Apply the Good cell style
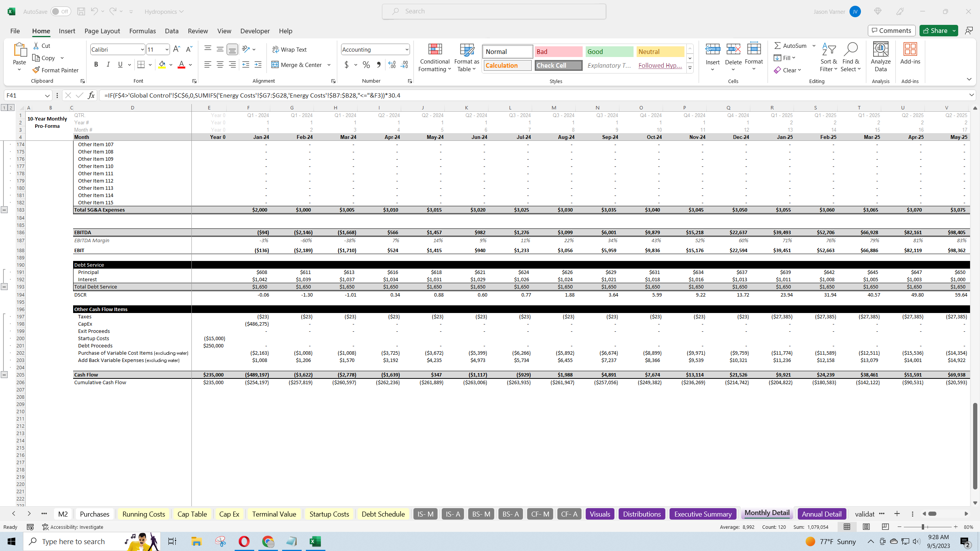This screenshot has width=980, height=551. pyautogui.click(x=609, y=52)
